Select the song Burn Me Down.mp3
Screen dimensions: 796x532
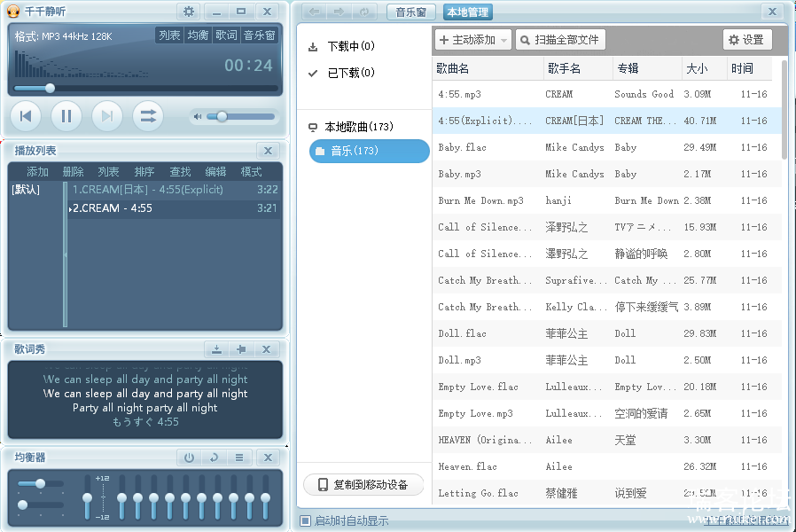point(606,200)
